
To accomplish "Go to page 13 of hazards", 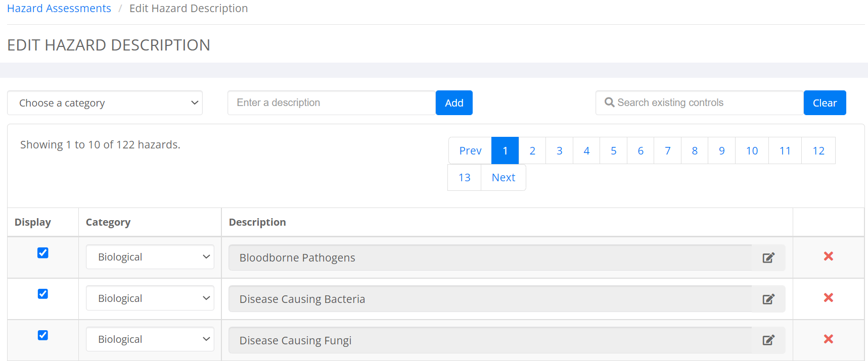I will click(x=465, y=178).
